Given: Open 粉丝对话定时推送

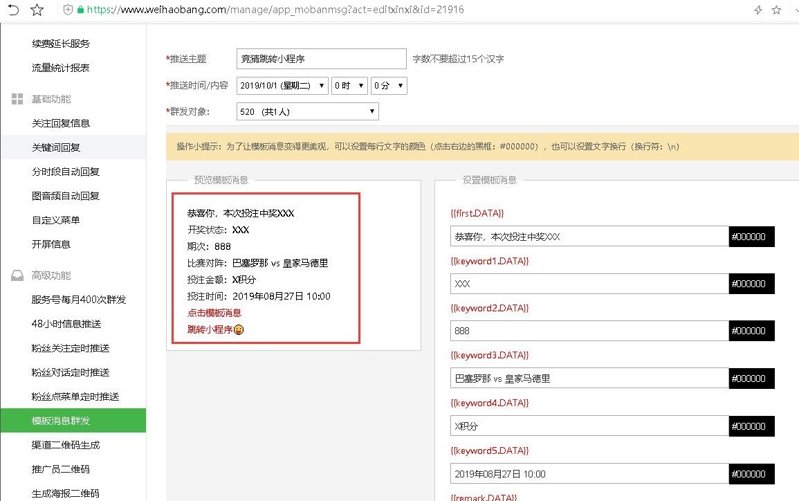Looking at the screenshot, I should tap(70, 373).
